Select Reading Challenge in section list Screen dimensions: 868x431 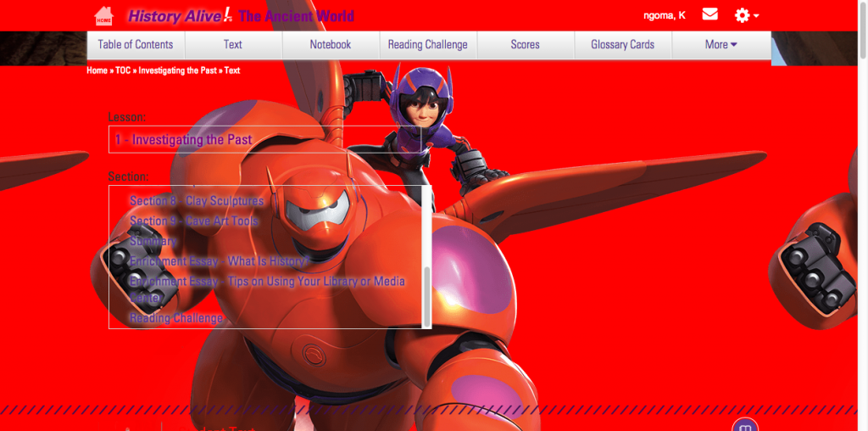coord(176,318)
